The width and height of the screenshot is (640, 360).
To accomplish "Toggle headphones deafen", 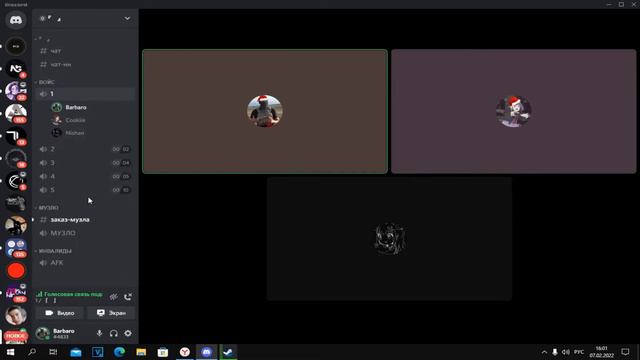I will click(113, 333).
